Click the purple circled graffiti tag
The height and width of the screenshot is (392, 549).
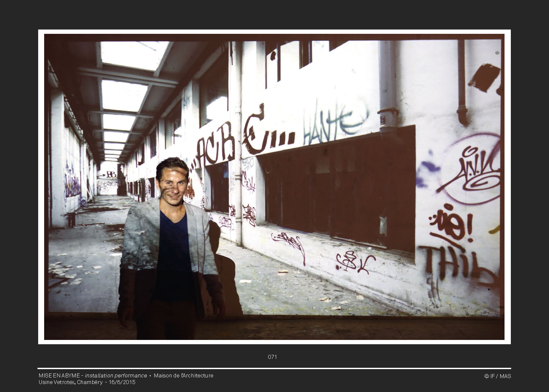471,169
